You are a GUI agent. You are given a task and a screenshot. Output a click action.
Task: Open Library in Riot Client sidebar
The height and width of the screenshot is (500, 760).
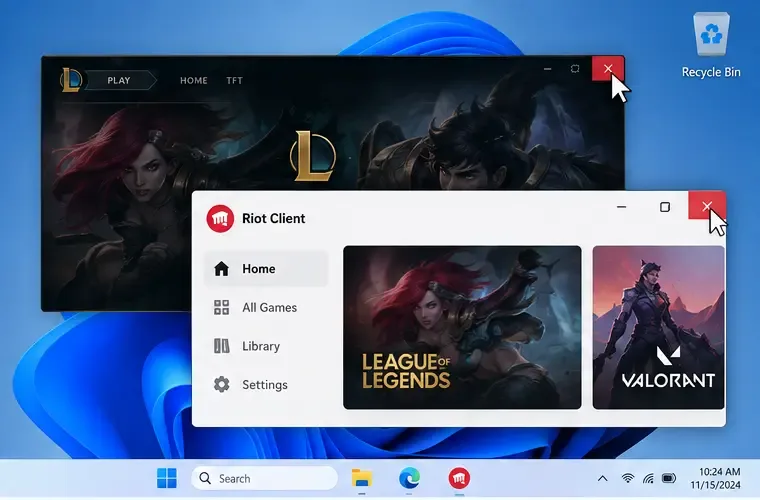[266, 346]
